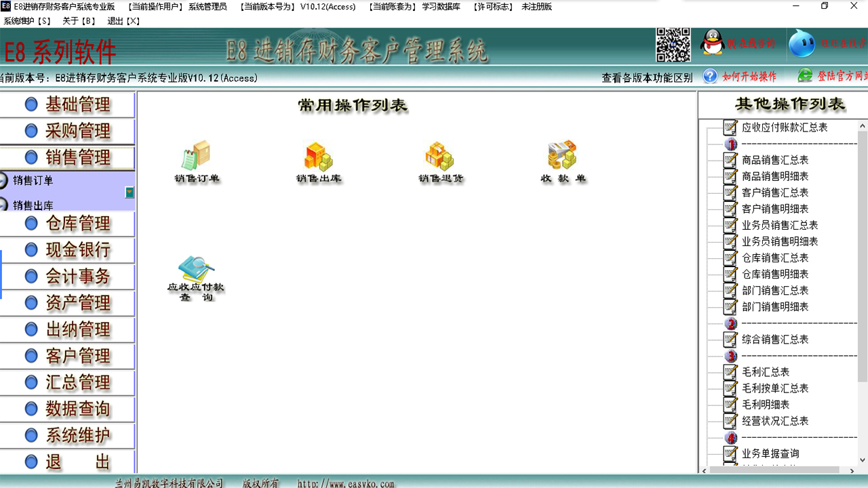Select 销售出库 in the sidebar submenu

tap(33, 205)
